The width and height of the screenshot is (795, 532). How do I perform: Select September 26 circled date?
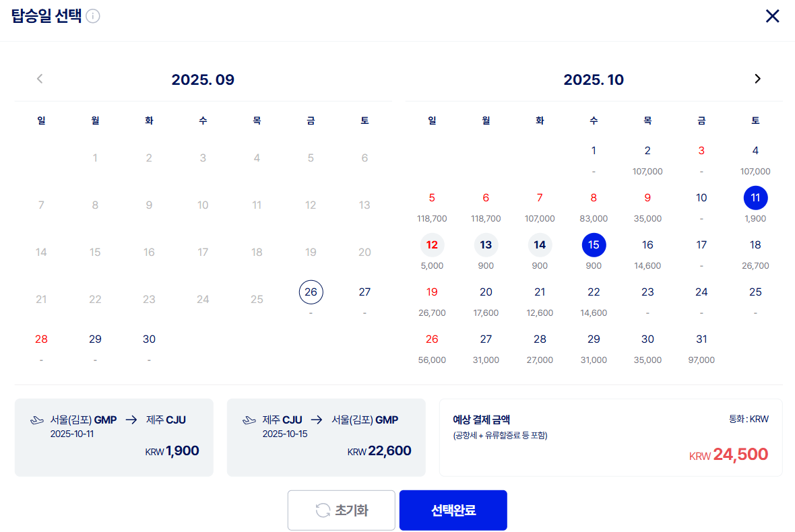(x=311, y=292)
